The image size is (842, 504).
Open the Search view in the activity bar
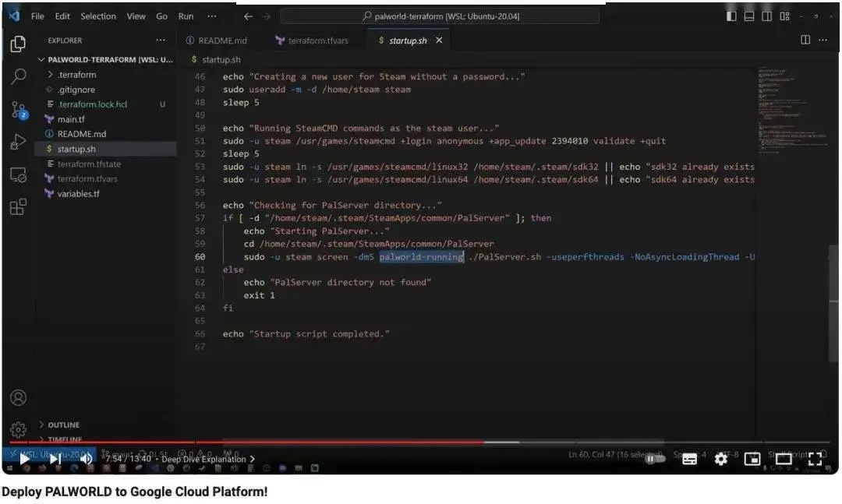coord(18,77)
